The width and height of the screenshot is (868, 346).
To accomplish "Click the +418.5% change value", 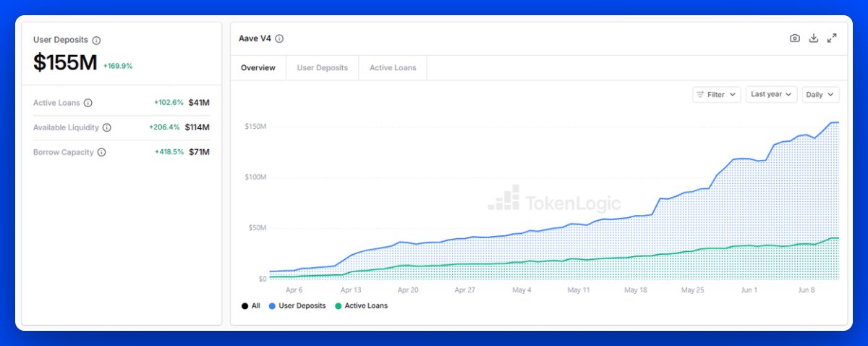I will pyautogui.click(x=169, y=152).
